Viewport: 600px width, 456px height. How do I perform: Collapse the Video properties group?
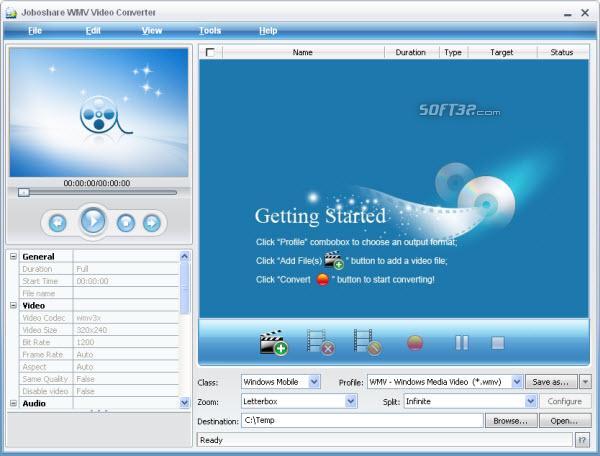(x=13, y=305)
